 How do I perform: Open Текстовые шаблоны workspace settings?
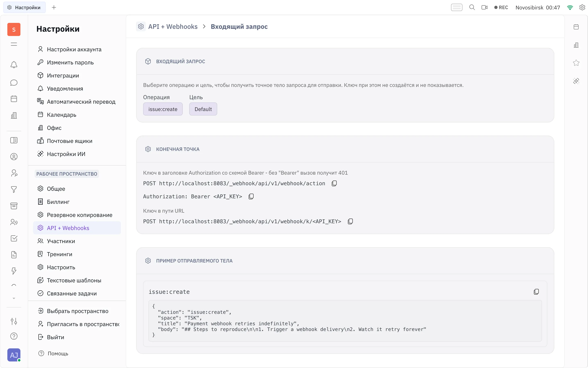coord(77,280)
